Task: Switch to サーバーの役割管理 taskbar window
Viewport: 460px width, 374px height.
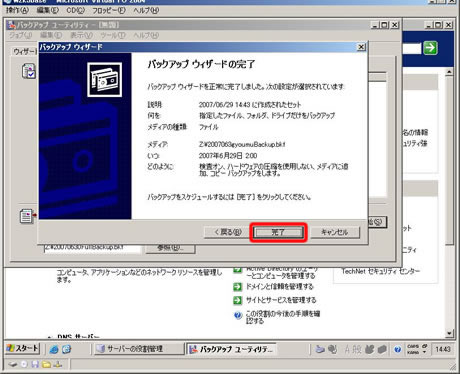Action: coord(138,349)
